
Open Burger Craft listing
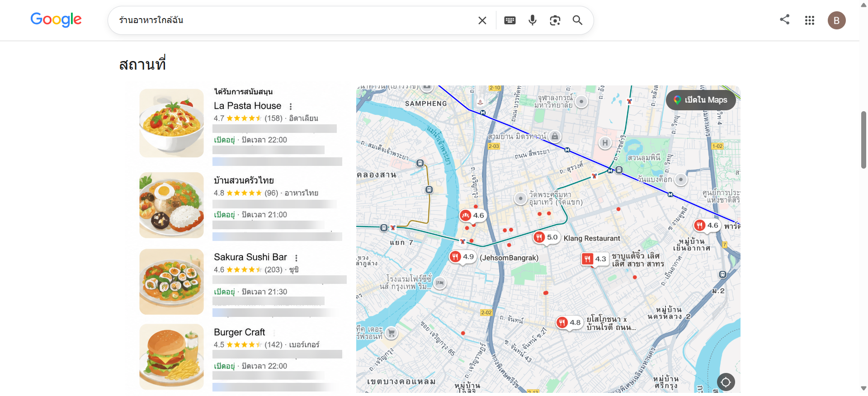(x=240, y=332)
